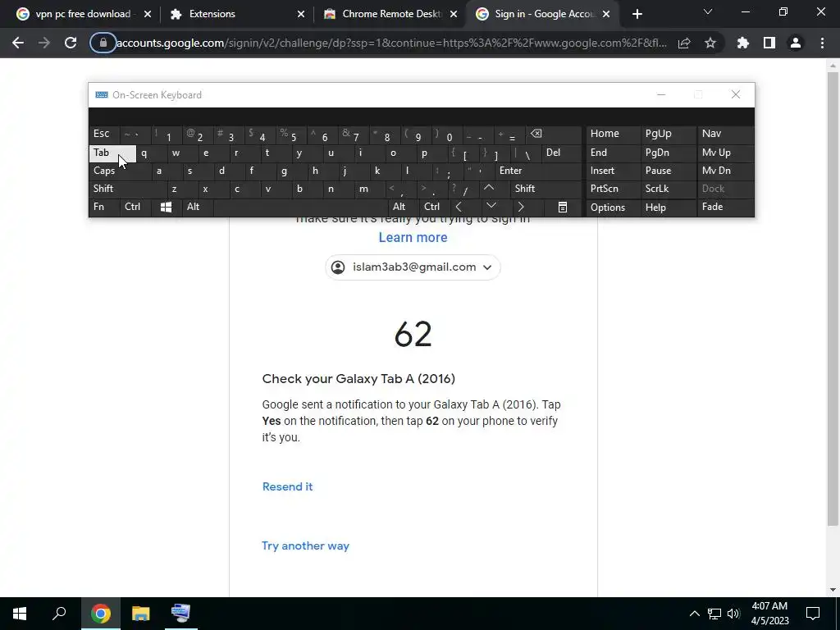Click the Tab key on On-Screen Keyboard

(112, 153)
